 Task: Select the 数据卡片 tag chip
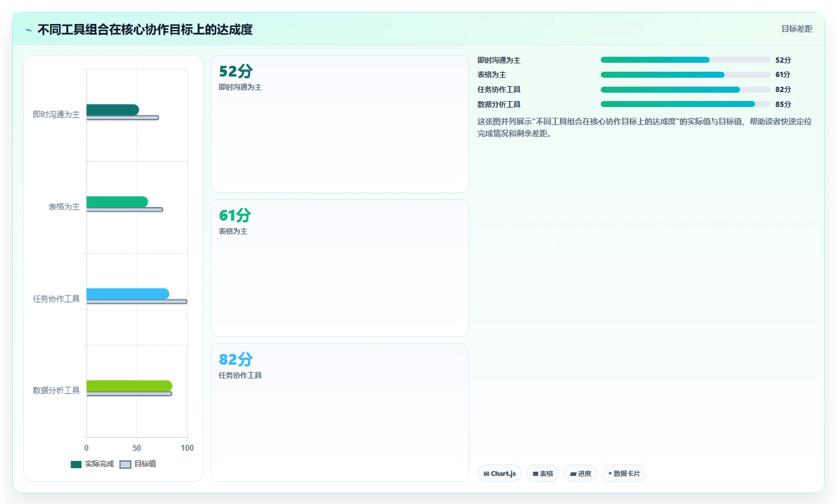[624, 474]
